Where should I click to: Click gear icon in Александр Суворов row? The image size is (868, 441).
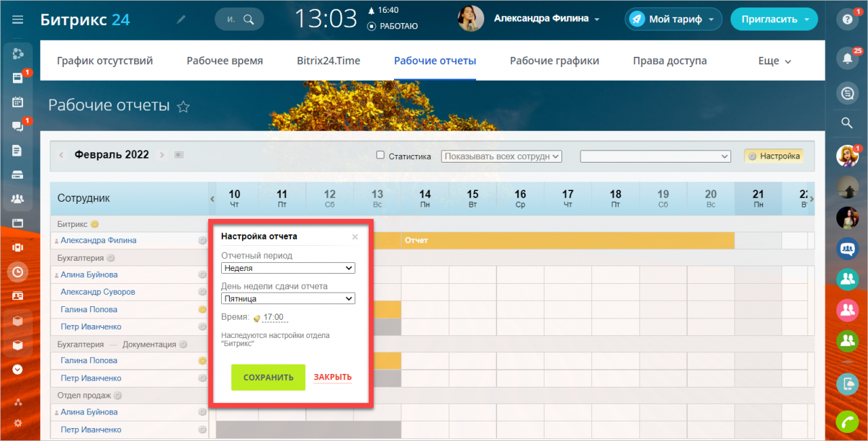pyautogui.click(x=201, y=292)
